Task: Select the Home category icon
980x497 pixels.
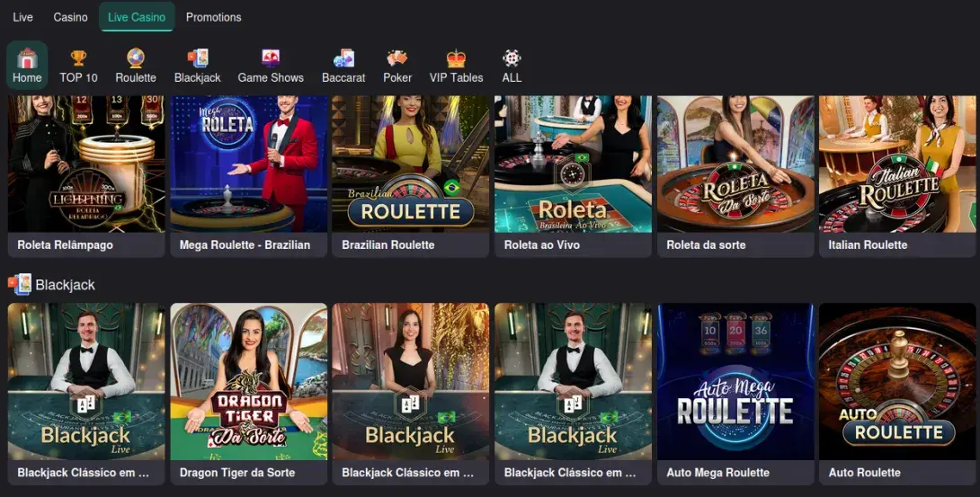Action: [x=27, y=66]
